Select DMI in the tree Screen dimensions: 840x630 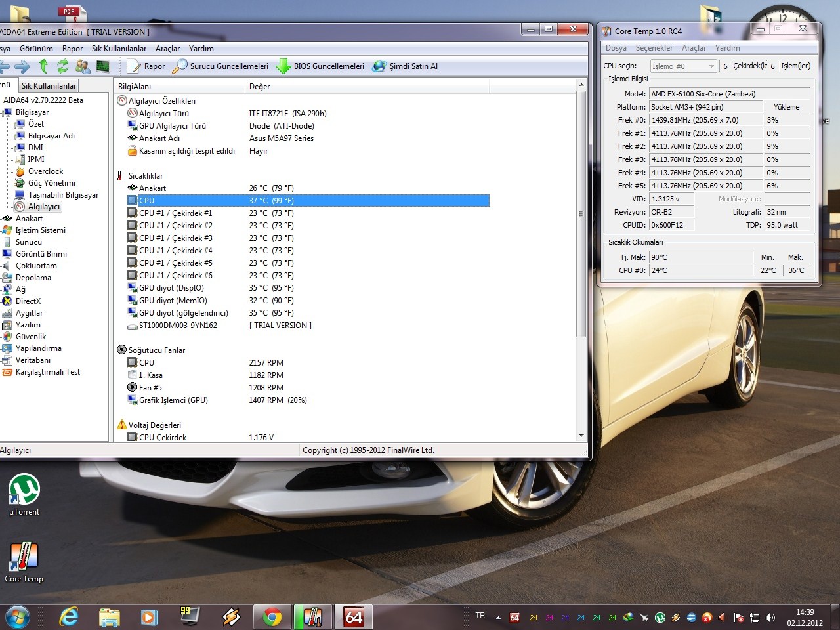[35, 148]
